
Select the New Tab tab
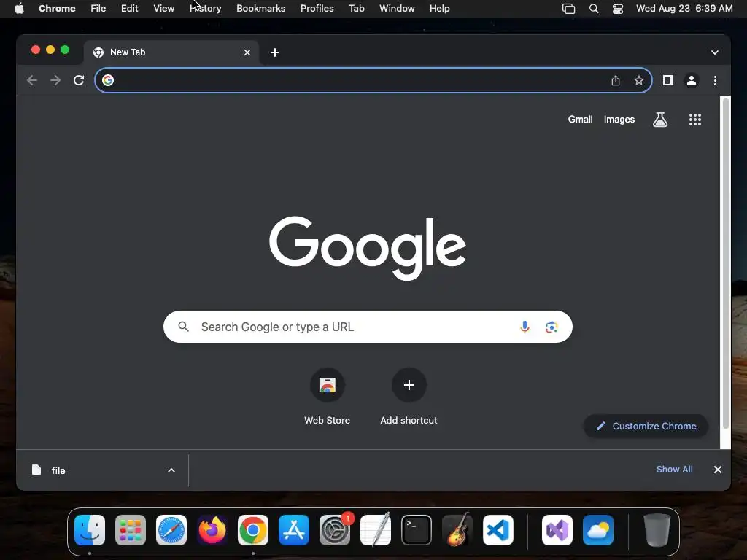171,52
